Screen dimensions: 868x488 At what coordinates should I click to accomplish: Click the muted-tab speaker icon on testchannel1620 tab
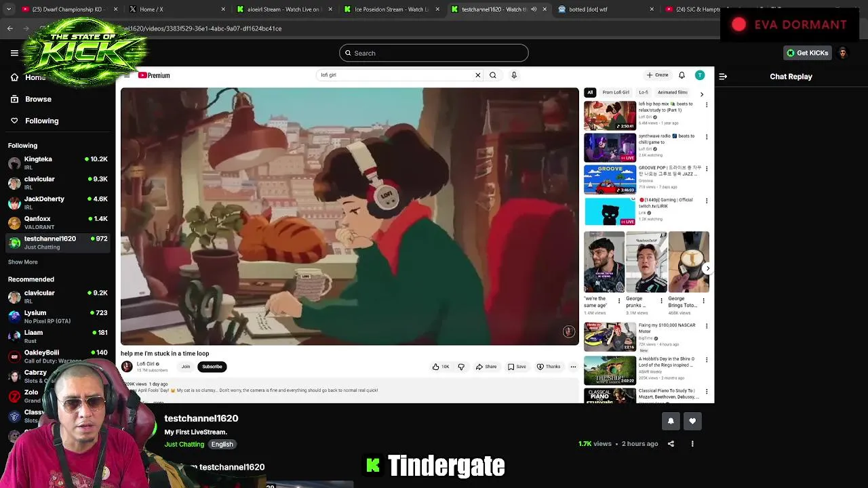coord(534,9)
